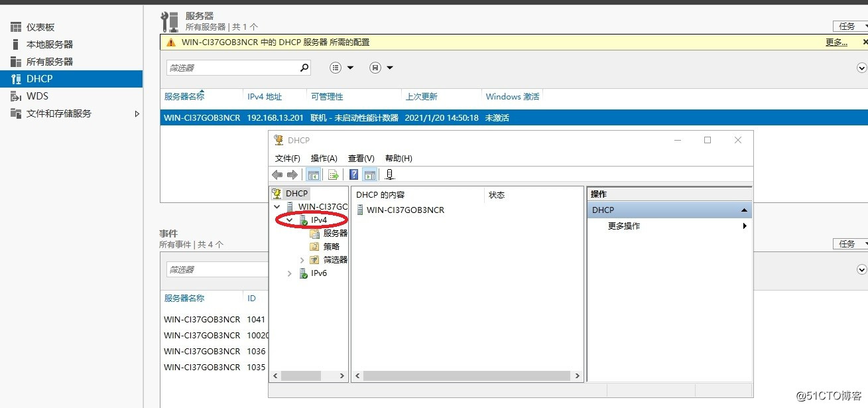The image size is (868, 408).
Task: Click the search magnifier in servers filter box
Action: click(304, 68)
